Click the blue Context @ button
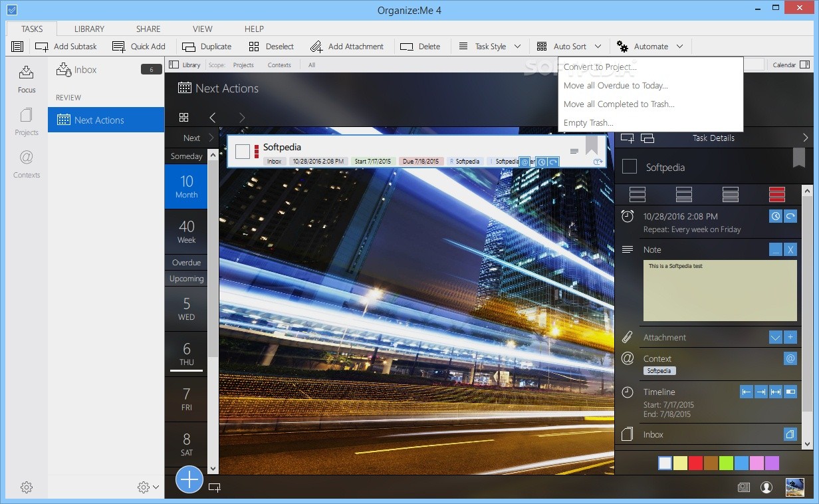Image resolution: width=819 pixels, height=504 pixels. (790, 358)
